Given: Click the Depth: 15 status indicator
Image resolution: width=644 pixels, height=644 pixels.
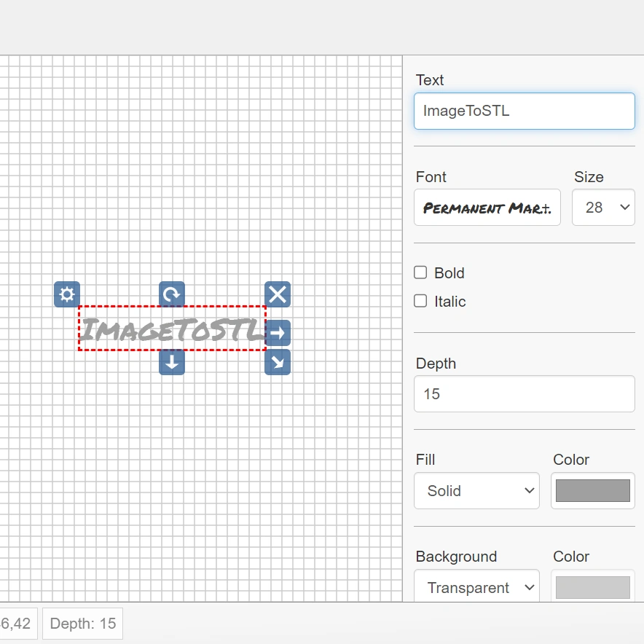Looking at the screenshot, I should 83,624.
